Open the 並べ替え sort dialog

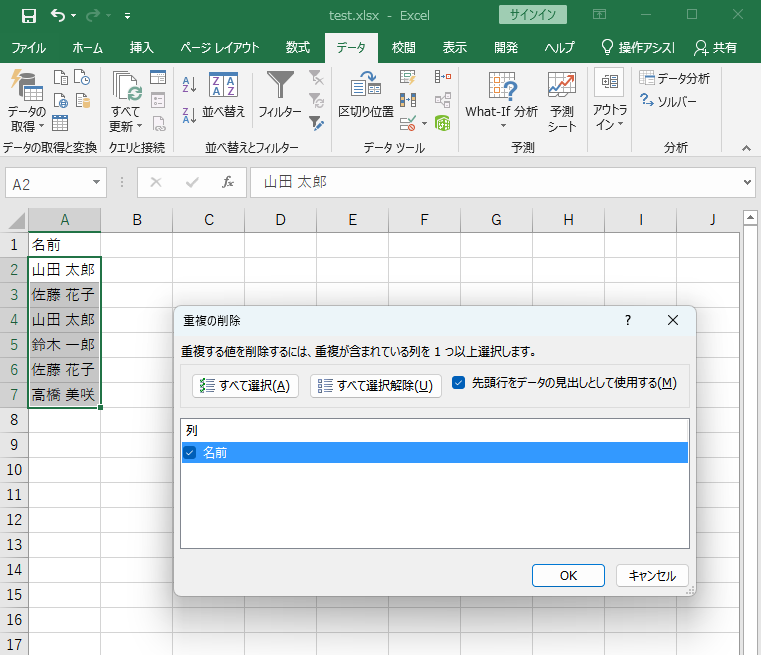click(223, 96)
